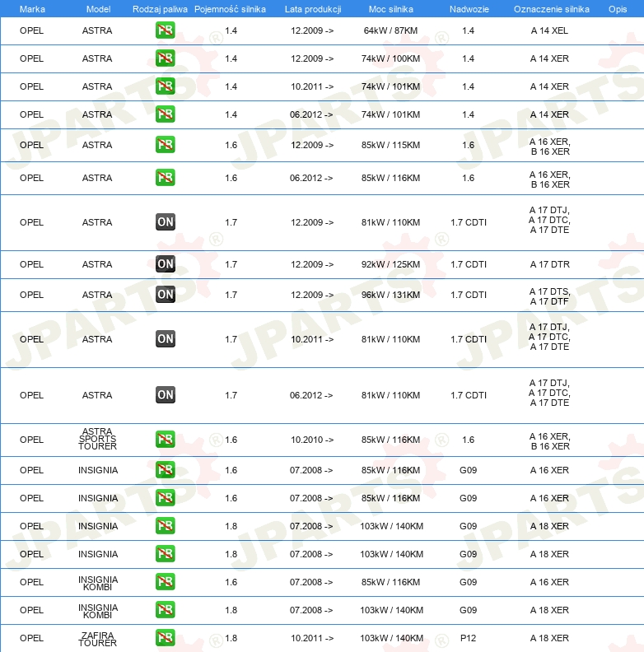Select the ZAFIRA TOURER model cell
Image resolution: width=644 pixels, height=652 pixels.
[x=98, y=639]
